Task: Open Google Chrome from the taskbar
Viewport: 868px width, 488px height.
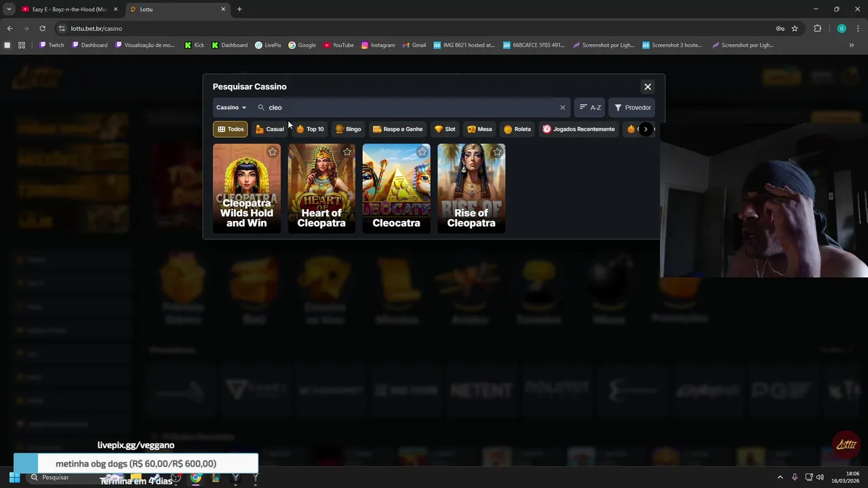Action: [196, 477]
